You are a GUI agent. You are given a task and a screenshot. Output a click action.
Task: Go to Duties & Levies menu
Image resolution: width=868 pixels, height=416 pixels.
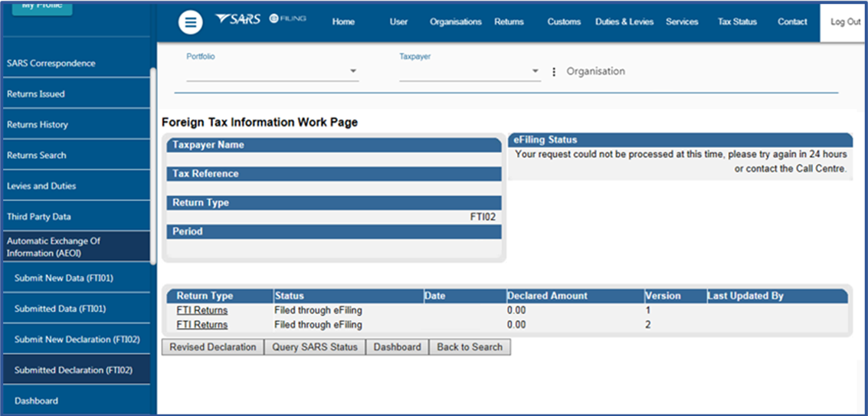[624, 22]
